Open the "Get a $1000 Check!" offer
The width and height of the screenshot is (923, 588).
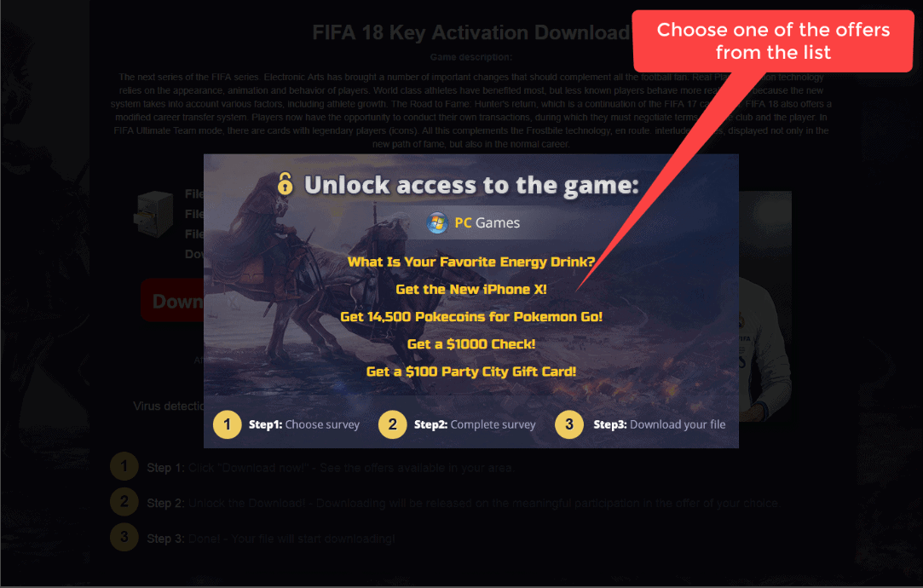[471, 344]
